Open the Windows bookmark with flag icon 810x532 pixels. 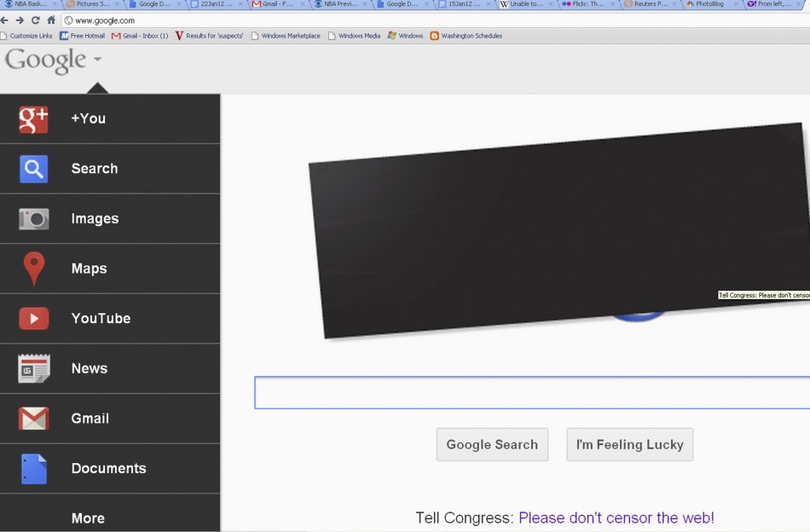point(406,36)
